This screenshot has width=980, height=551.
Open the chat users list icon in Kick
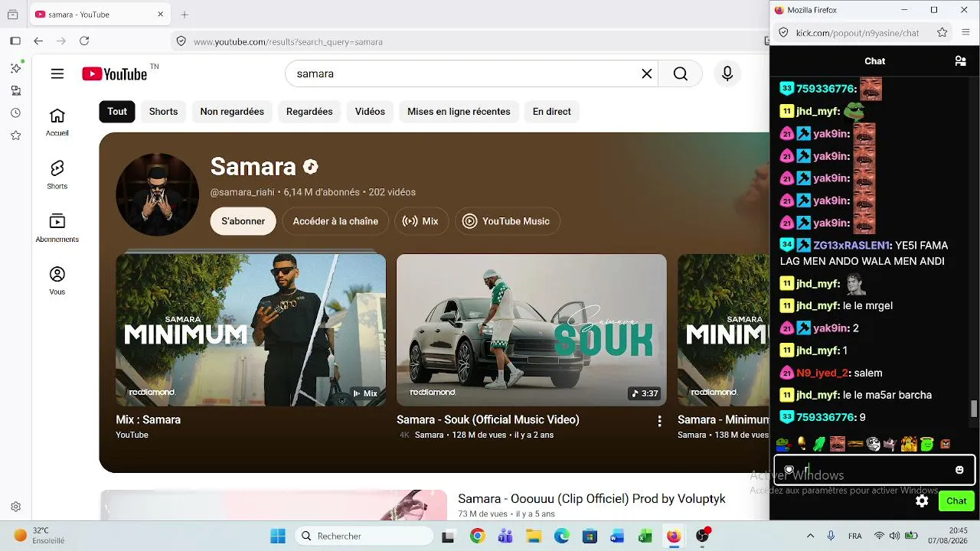[960, 61]
